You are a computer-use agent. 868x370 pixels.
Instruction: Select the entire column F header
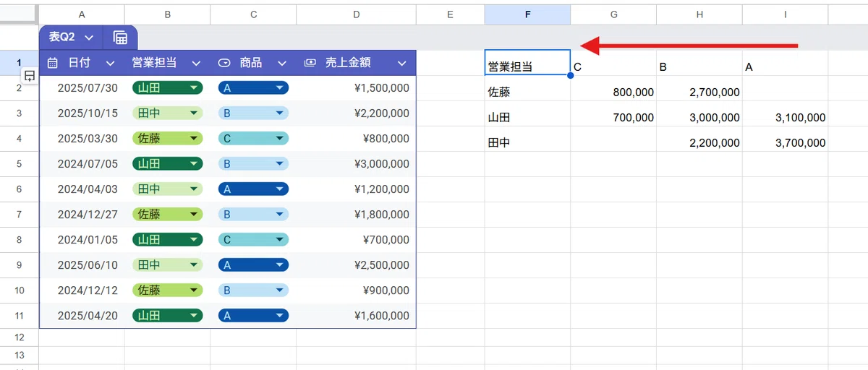coord(527,14)
